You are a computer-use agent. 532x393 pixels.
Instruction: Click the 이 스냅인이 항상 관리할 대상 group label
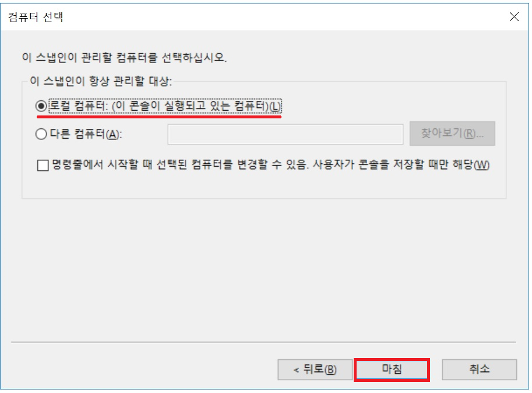(x=101, y=81)
